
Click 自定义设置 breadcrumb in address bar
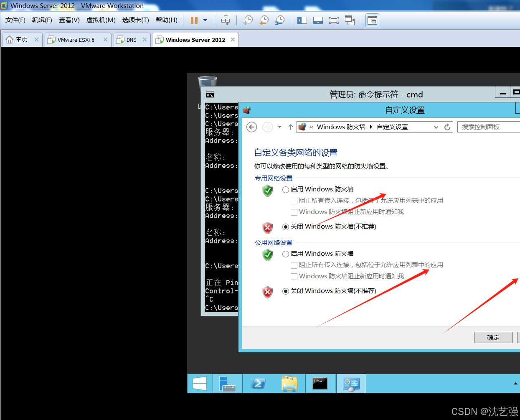tap(393, 127)
